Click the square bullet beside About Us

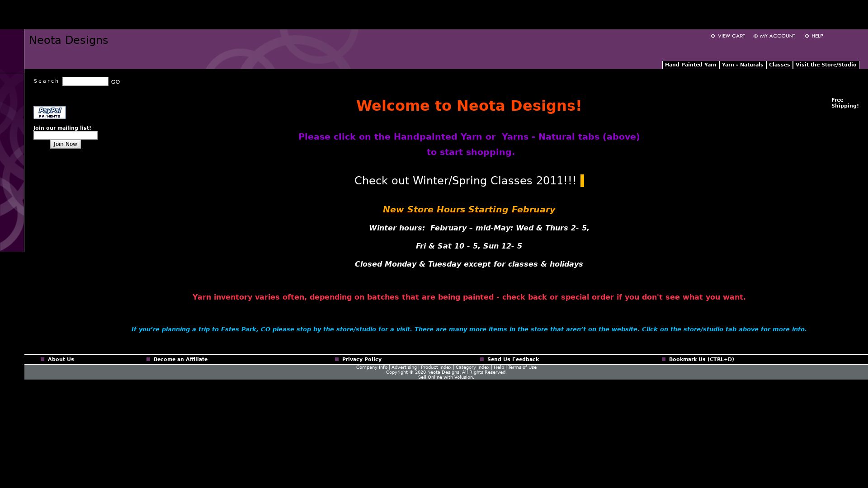pyautogui.click(x=42, y=360)
